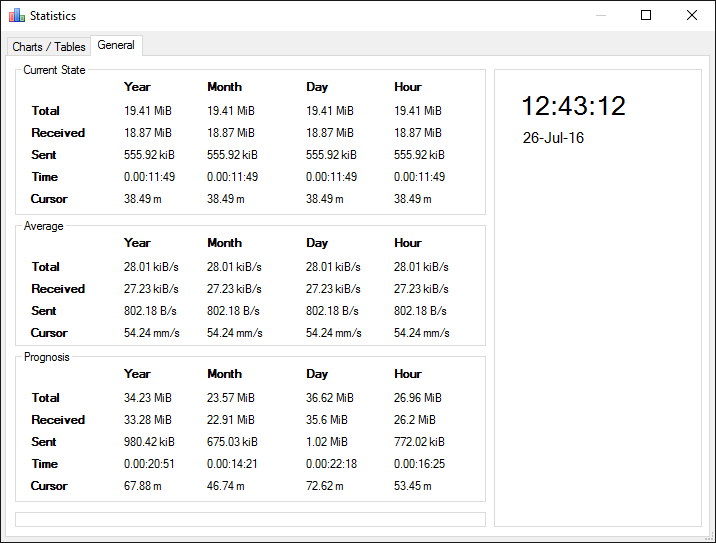Screen dimensions: 716x543
Task: Close the Statistics window
Action: tap(692, 16)
